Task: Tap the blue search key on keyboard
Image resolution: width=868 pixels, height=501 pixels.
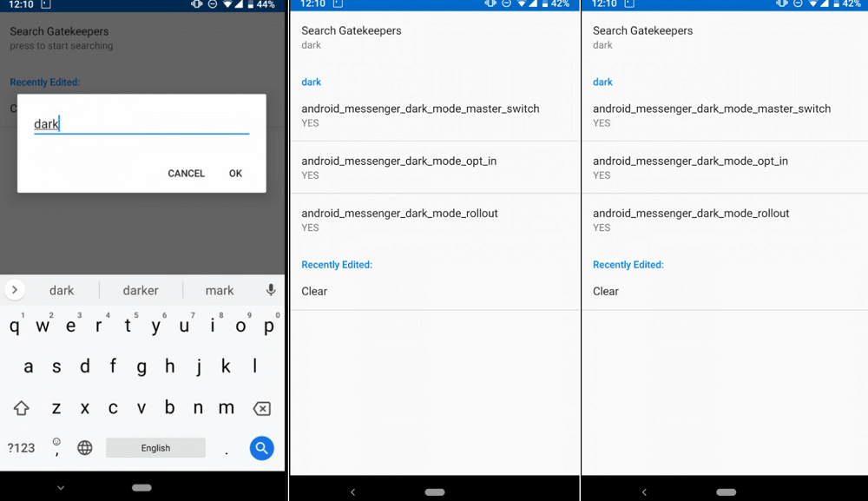Action: point(261,448)
